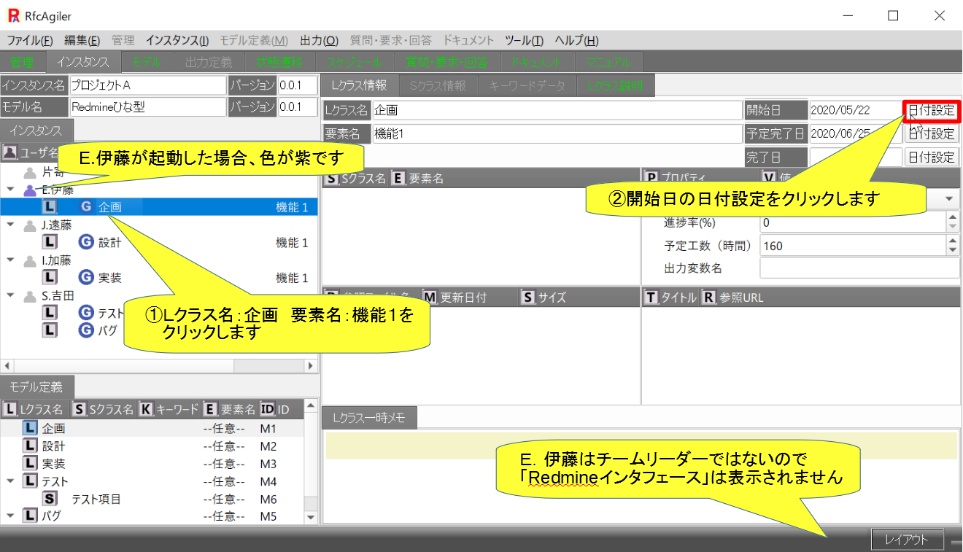Open the property value dropdown arrow above 進捗率
This screenshot has width=963, height=552.
[949, 199]
